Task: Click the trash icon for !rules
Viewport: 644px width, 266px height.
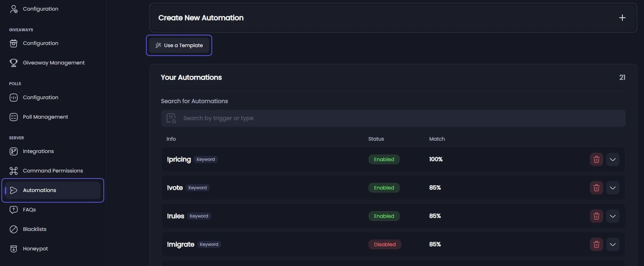Action: click(596, 216)
